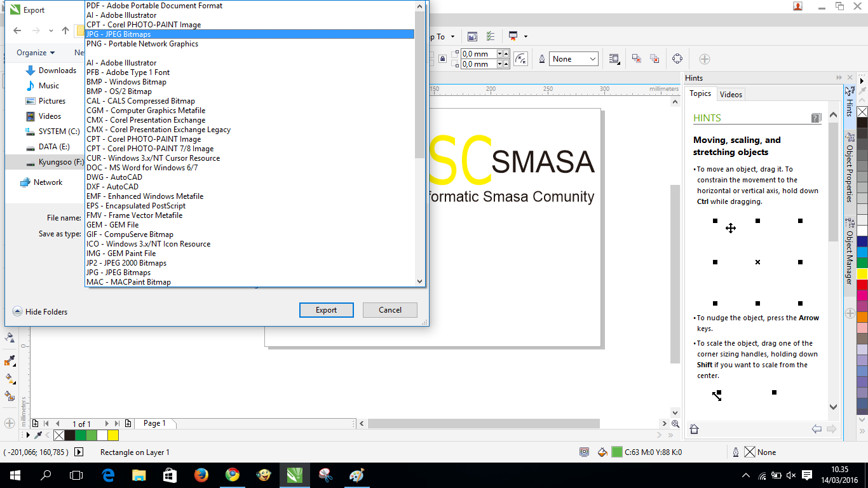
Task: Select the Color Eyedropper tool in toolbox
Action: click(x=10, y=361)
